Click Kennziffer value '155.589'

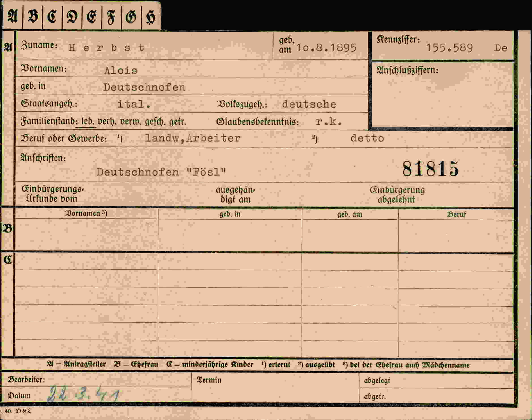point(449,48)
